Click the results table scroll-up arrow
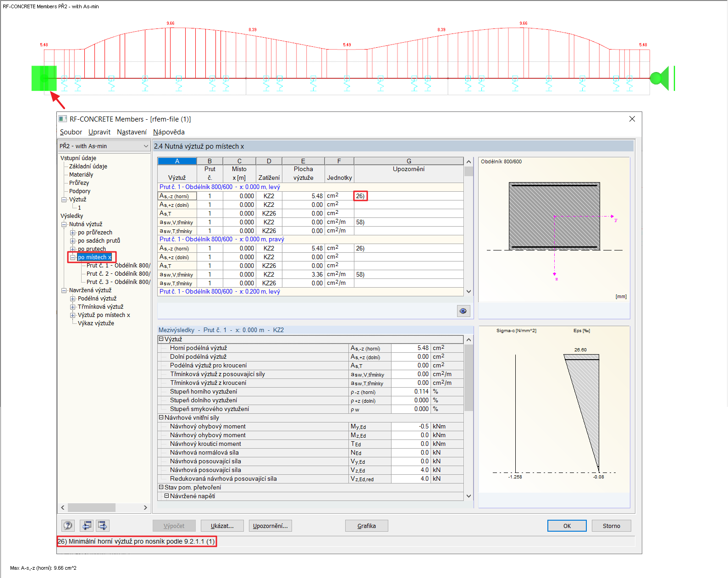The height and width of the screenshot is (578, 728). [469, 161]
